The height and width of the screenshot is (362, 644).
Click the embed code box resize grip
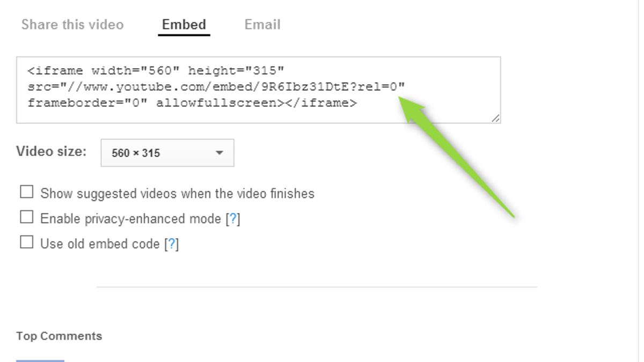click(x=495, y=119)
